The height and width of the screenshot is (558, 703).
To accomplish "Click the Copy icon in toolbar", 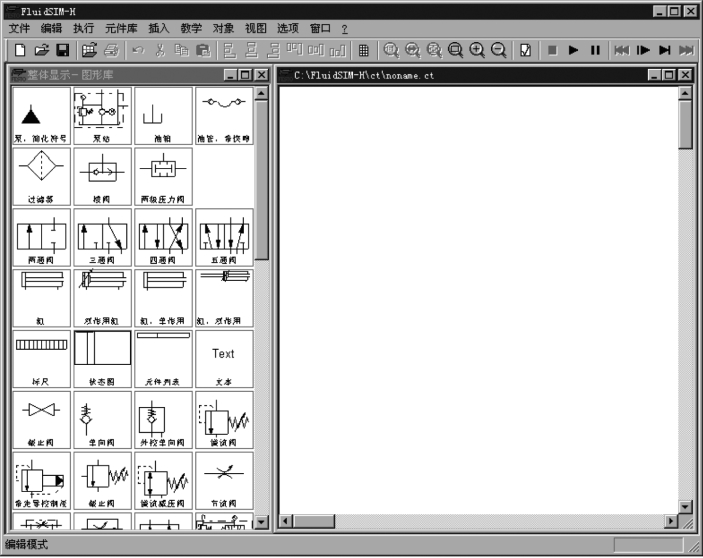I will click(x=182, y=50).
